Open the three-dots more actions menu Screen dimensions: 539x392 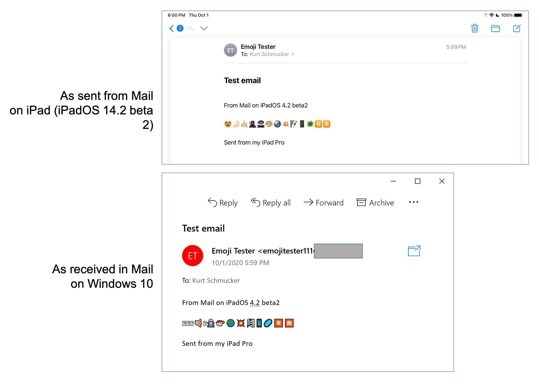click(414, 202)
